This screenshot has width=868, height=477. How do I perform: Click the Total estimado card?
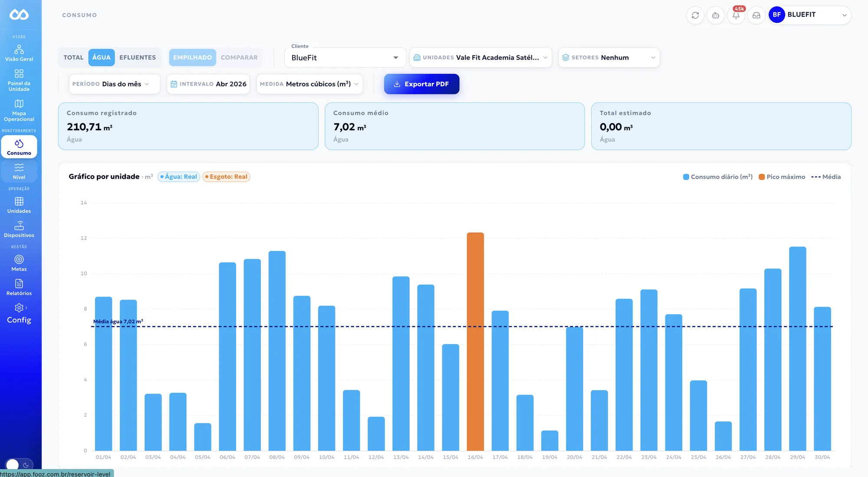pyautogui.click(x=721, y=126)
